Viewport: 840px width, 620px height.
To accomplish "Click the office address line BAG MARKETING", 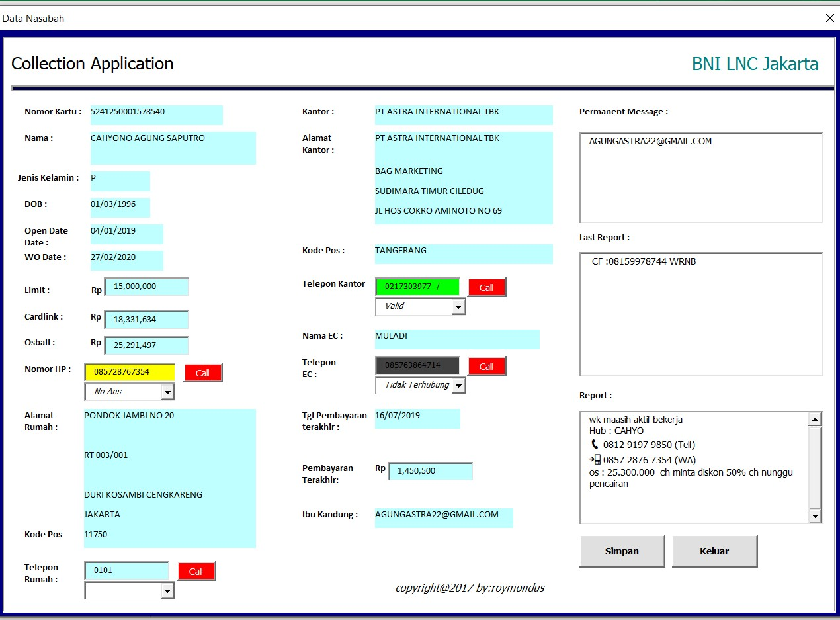I will click(x=409, y=171).
